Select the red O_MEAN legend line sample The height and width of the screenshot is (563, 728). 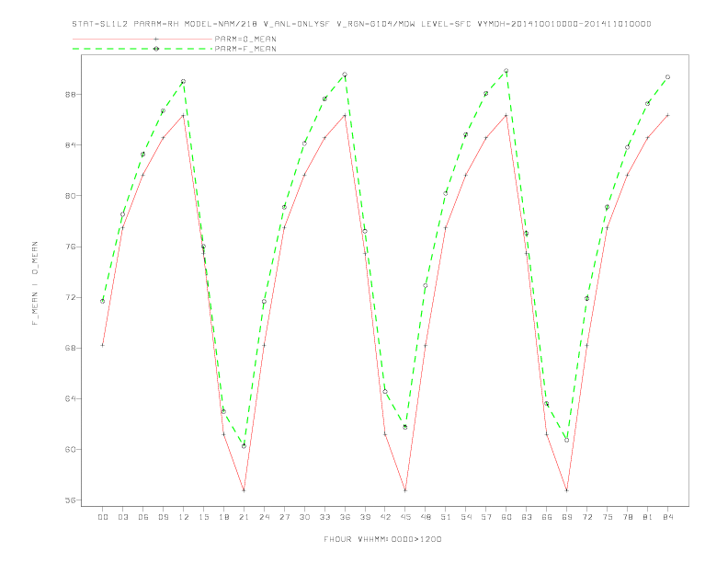(142, 39)
